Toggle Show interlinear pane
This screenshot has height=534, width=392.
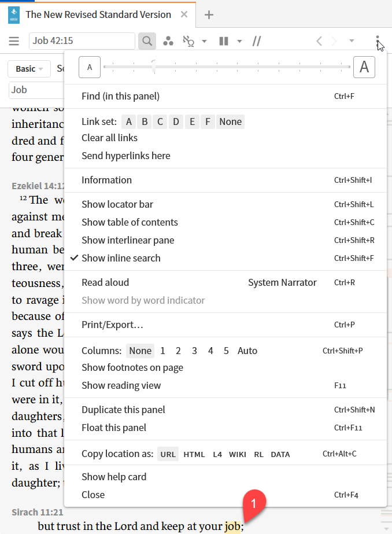(x=225, y=241)
